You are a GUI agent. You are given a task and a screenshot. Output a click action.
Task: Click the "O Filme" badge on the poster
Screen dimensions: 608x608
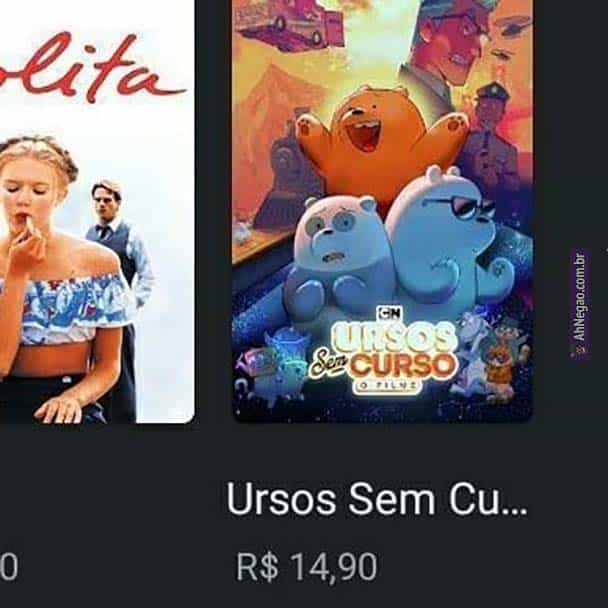387,386
